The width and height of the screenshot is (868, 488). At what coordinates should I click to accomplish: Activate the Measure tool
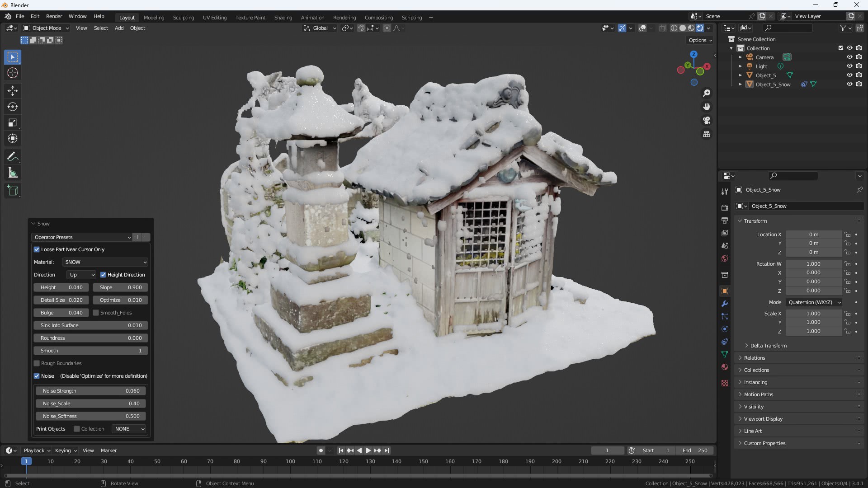13,173
